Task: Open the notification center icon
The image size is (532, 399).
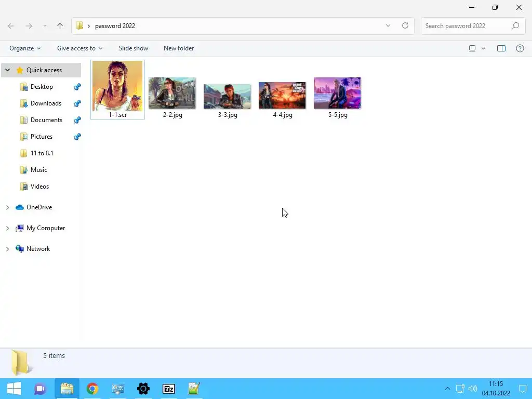Action: coord(523,389)
